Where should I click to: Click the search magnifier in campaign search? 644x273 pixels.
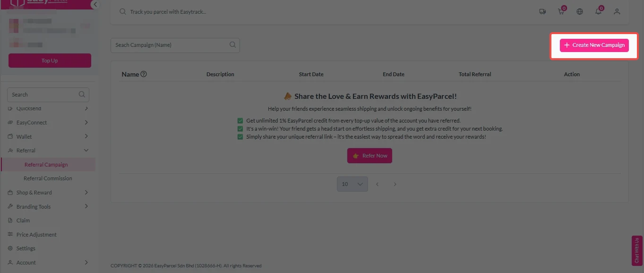pyautogui.click(x=232, y=45)
